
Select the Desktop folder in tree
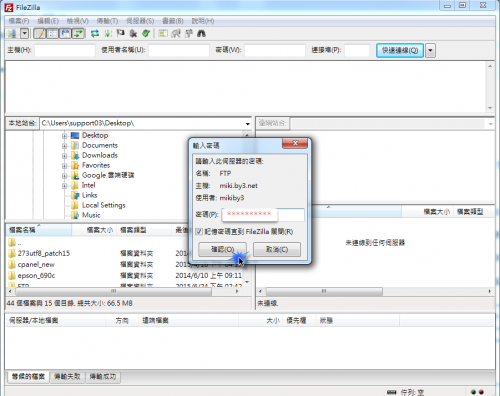click(x=95, y=135)
